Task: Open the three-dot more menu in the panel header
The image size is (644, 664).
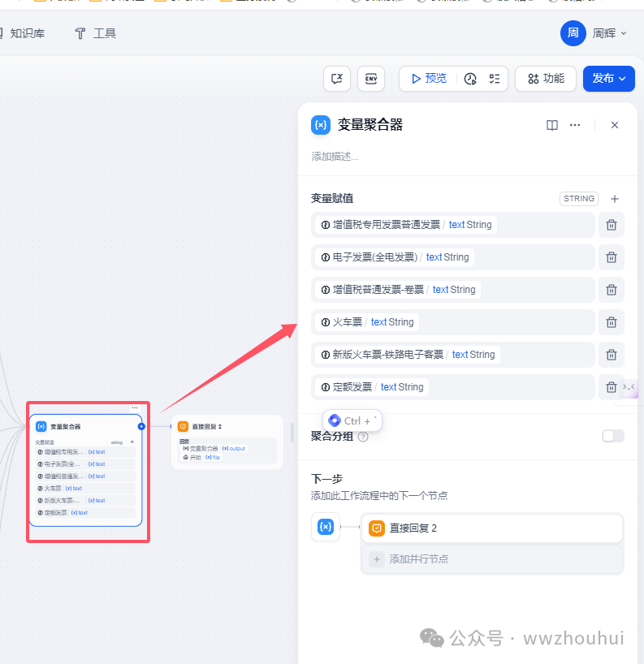Action: tap(575, 125)
